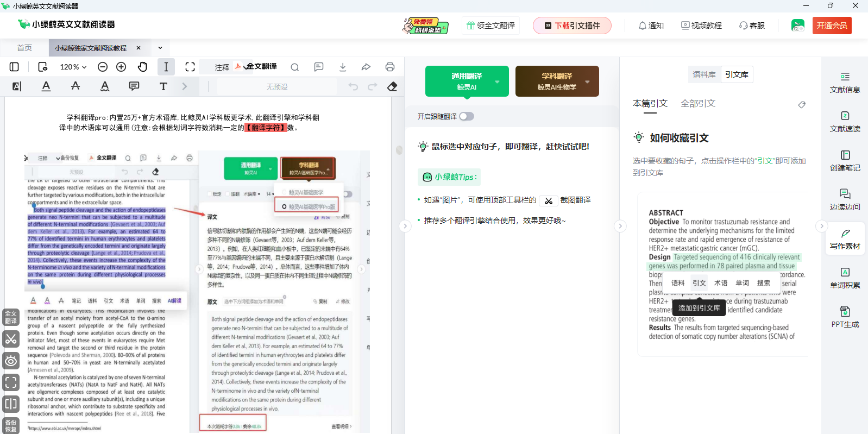Select the text highlight tool
Viewport: 868px width, 434px height.
coord(17,86)
